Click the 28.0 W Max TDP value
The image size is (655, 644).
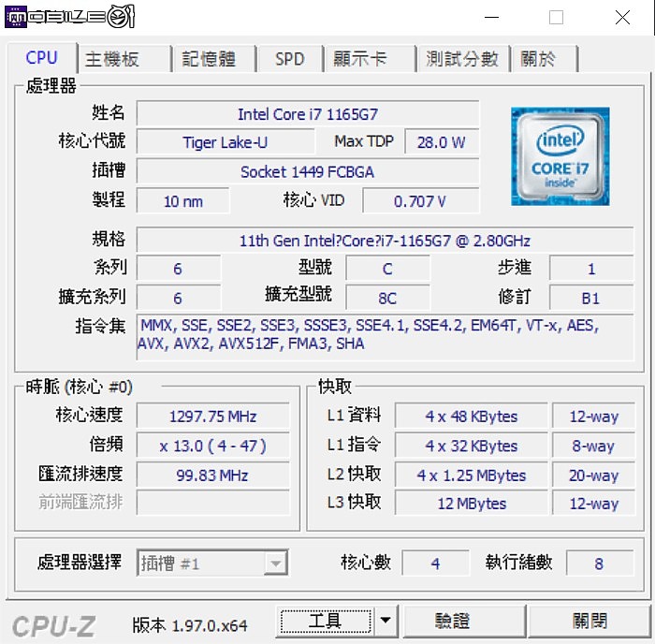pos(442,142)
